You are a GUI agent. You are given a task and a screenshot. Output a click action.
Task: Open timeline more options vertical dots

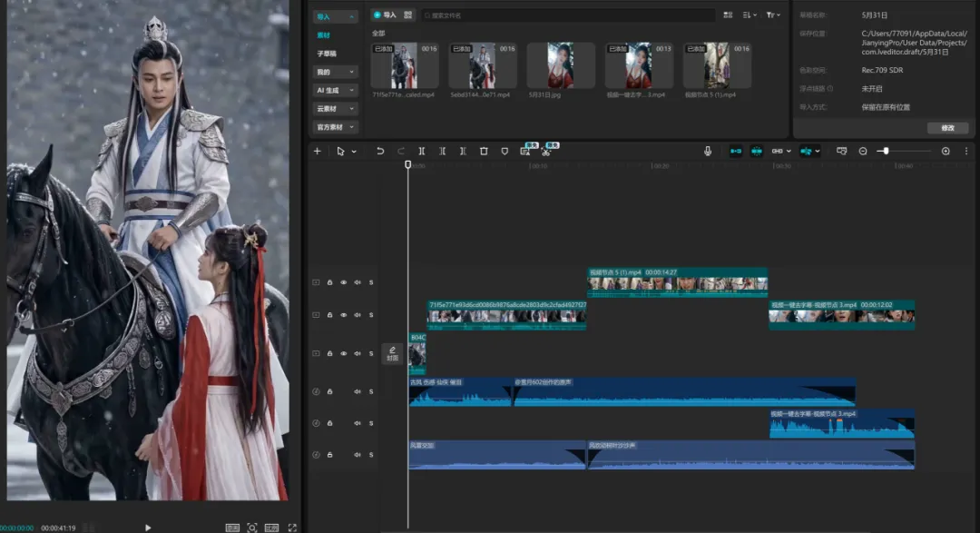point(966,151)
